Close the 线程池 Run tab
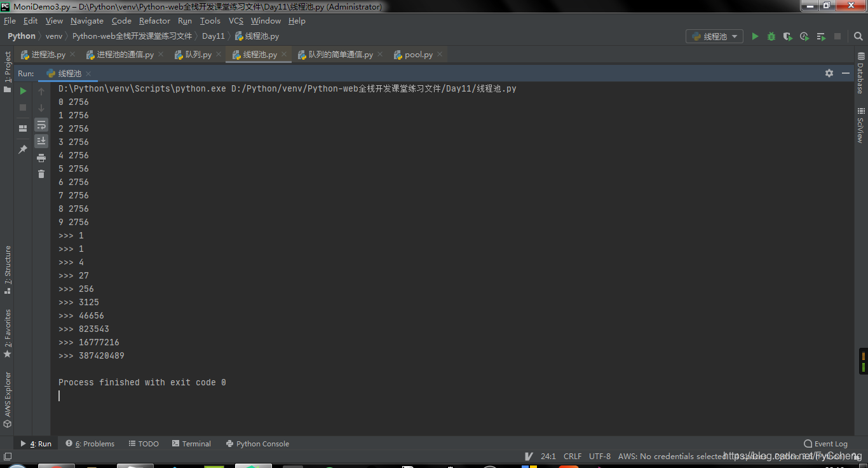The image size is (868, 468). tap(88, 74)
